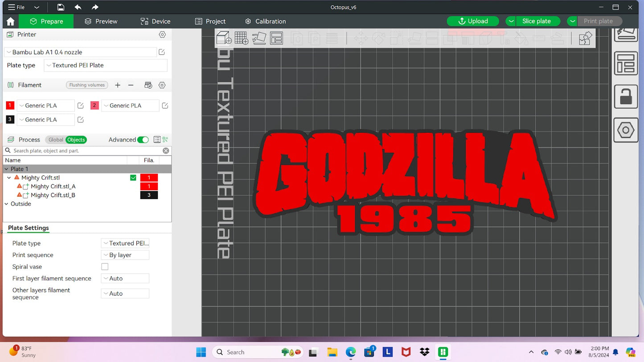
Task: Click the Undo arrow
Action: [x=78, y=7]
